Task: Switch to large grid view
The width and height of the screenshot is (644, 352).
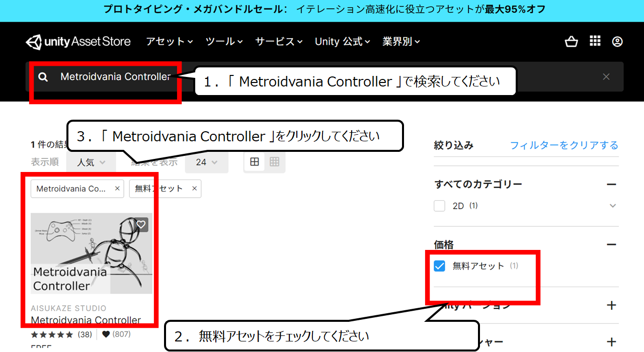Action: (255, 162)
